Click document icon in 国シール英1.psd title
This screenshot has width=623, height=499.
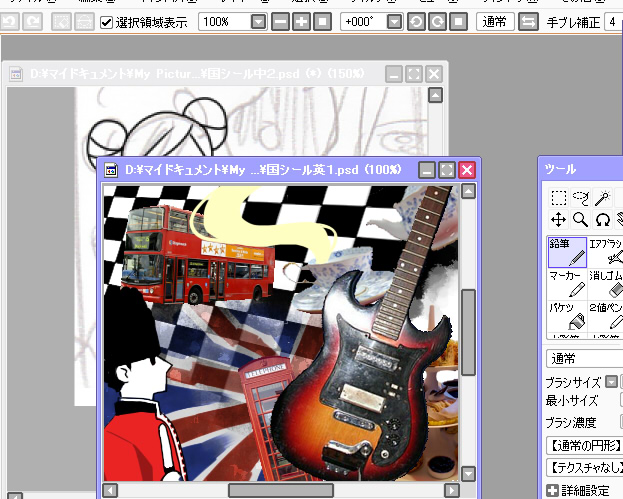(111, 170)
